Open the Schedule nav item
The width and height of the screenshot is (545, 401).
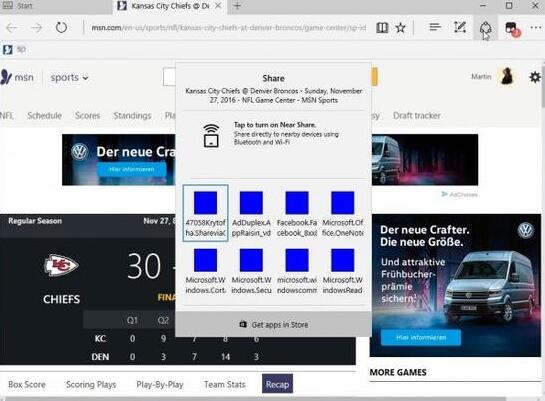pos(44,116)
